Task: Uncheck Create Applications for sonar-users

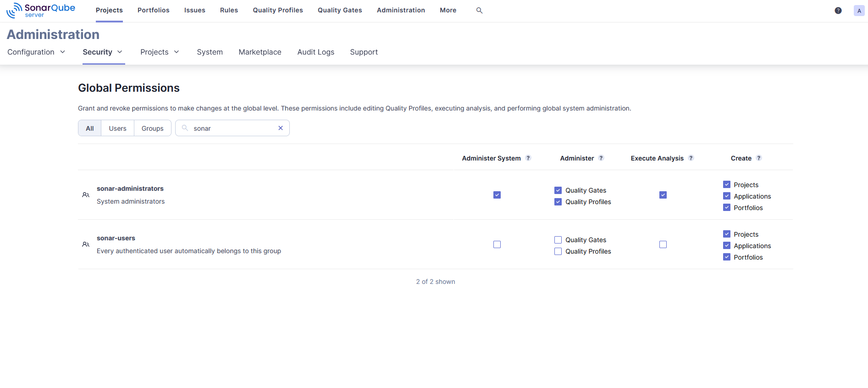Action: (x=727, y=245)
